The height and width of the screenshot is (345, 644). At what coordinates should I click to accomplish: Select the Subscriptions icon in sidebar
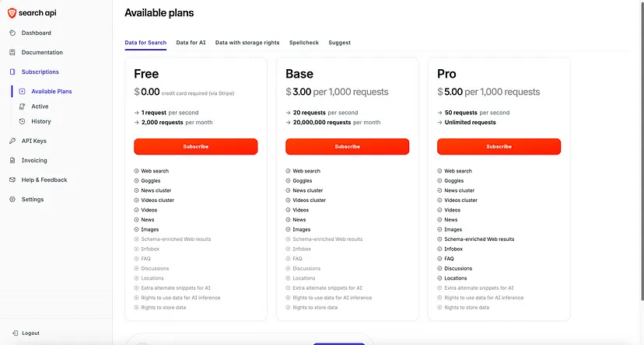pyautogui.click(x=12, y=71)
